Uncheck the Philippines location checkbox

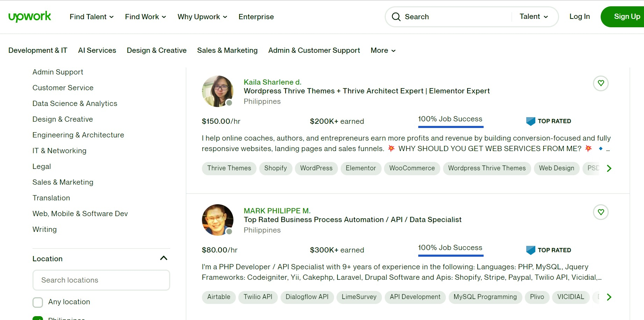point(38,318)
